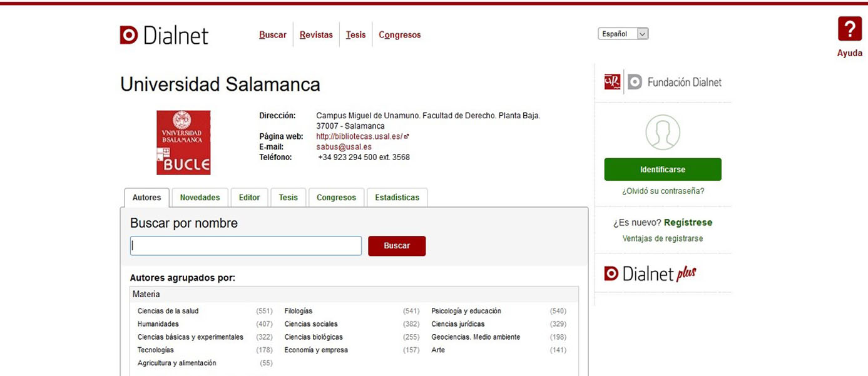Open the Revistas menu item
Viewport: 868px width, 376px height.
[316, 35]
